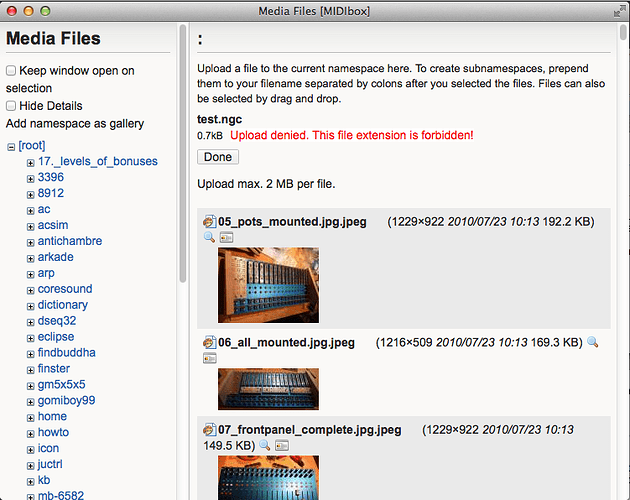The width and height of the screenshot is (630, 500).
Task: Toggle the Hide Details checkbox
Action: coord(11,106)
